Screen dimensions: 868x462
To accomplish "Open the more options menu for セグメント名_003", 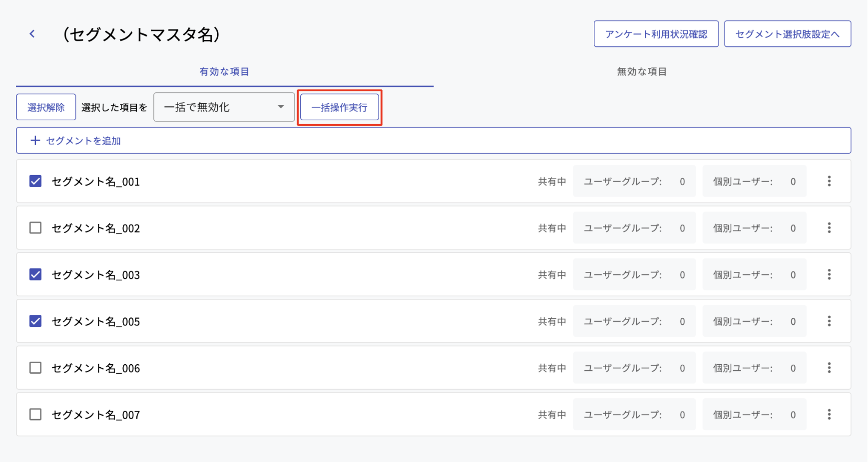I will click(829, 274).
